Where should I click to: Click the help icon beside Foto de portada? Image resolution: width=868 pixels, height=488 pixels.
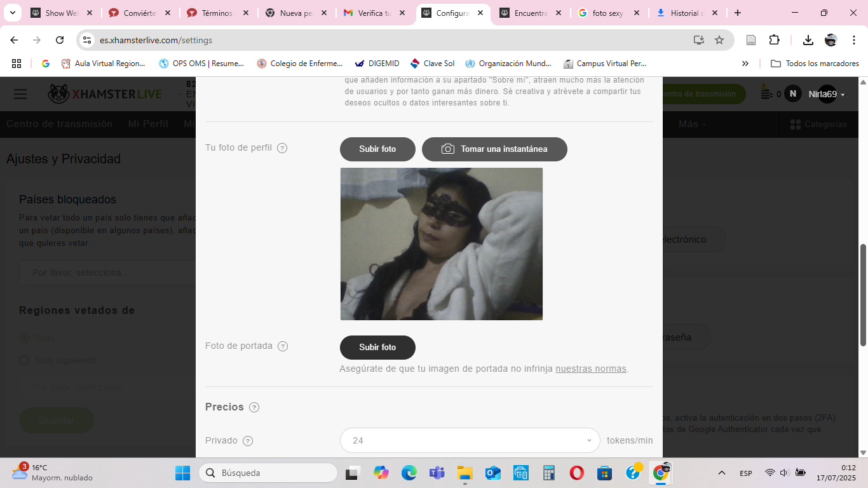tap(283, 346)
